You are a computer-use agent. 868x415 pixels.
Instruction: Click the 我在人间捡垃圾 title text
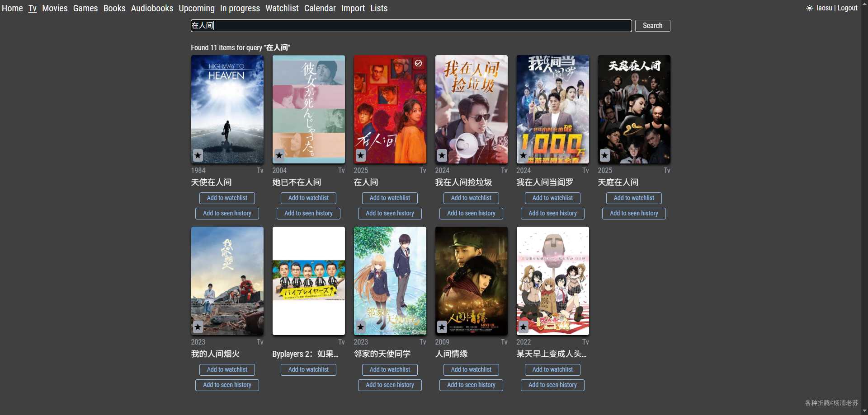(x=463, y=182)
